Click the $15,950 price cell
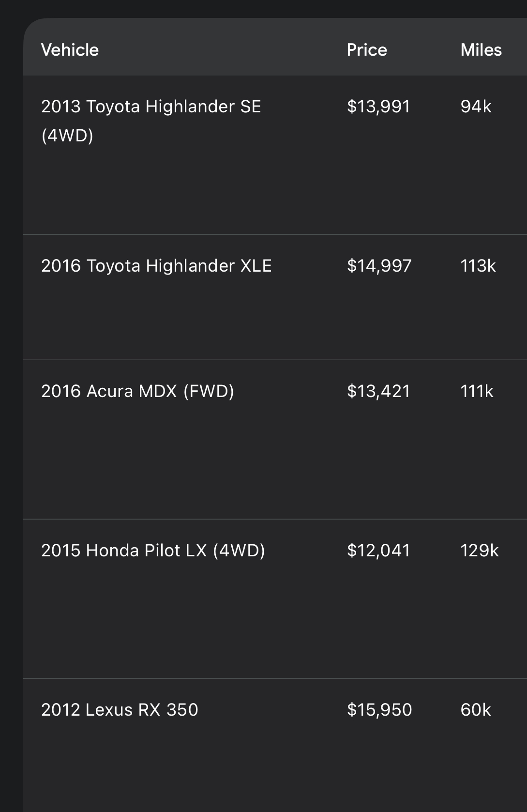The width and height of the screenshot is (527, 812). (x=379, y=710)
